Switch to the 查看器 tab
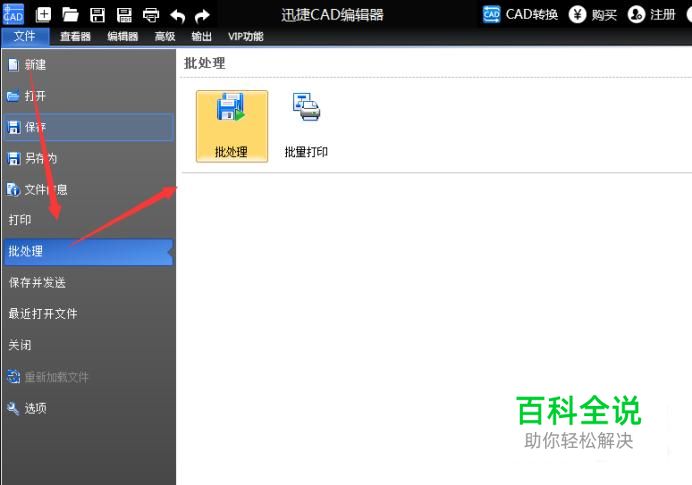692x485 pixels. pyautogui.click(x=75, y=36)
